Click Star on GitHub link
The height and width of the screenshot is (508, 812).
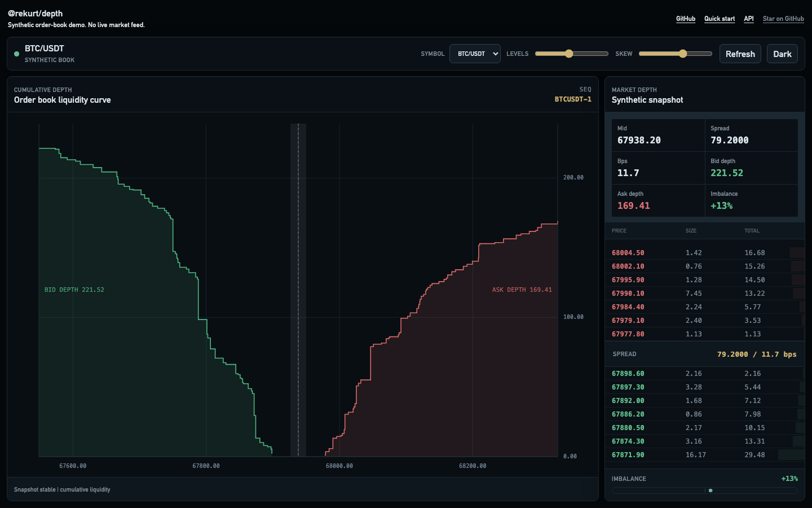point(783,19)
